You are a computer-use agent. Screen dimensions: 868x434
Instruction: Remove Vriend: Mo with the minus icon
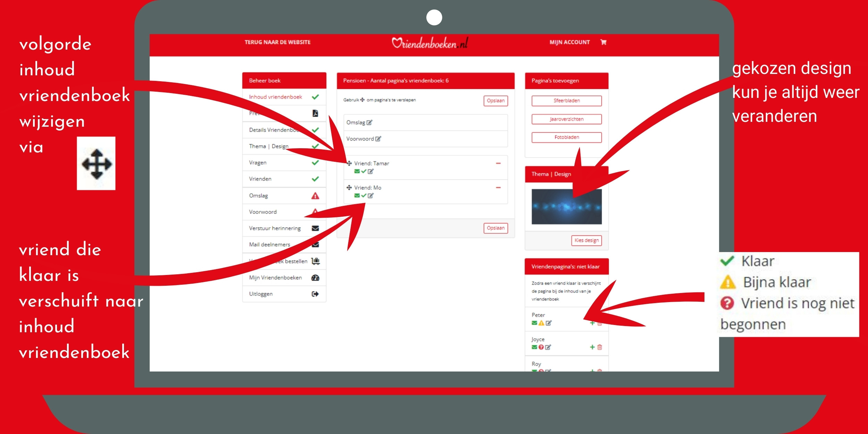498,187
